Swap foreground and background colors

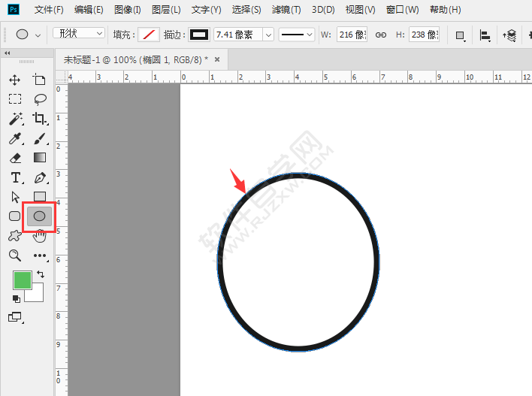coord(41,274)
